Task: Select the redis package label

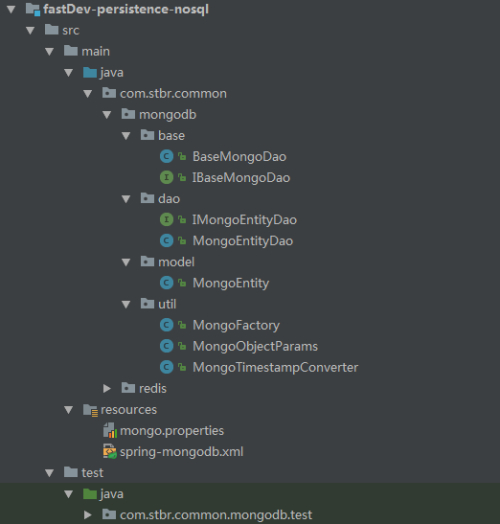Action: click(x=153, y=388)
